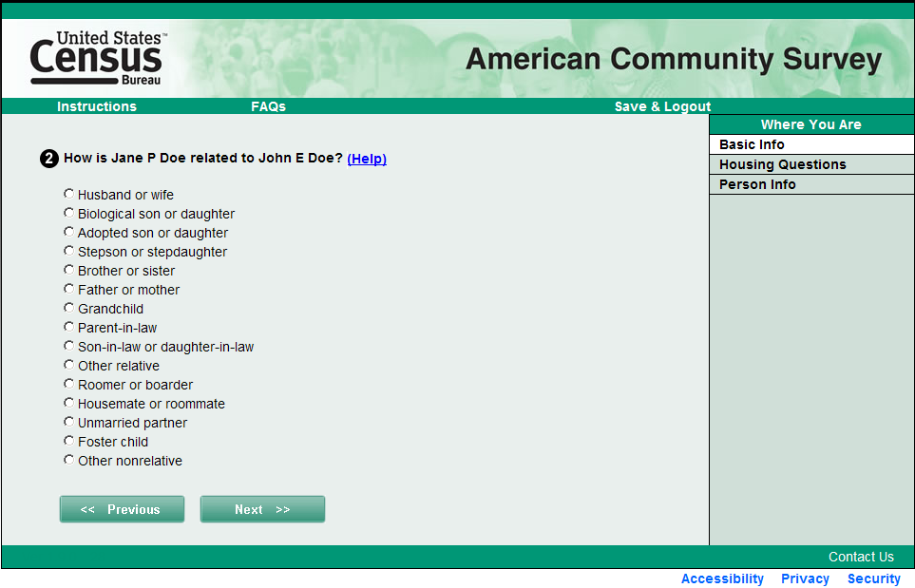Choose the Parent-in-law option
The image size is (915, 588).
pos(68,327)
